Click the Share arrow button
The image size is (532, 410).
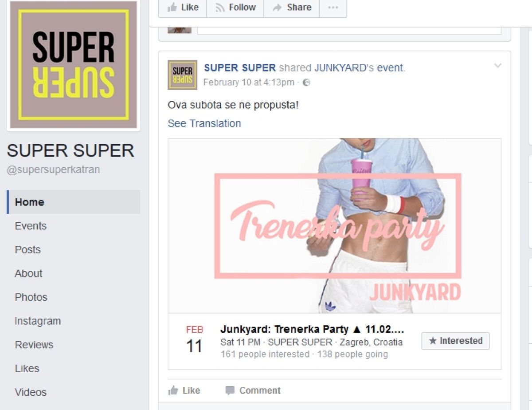(x=292, y=8)
